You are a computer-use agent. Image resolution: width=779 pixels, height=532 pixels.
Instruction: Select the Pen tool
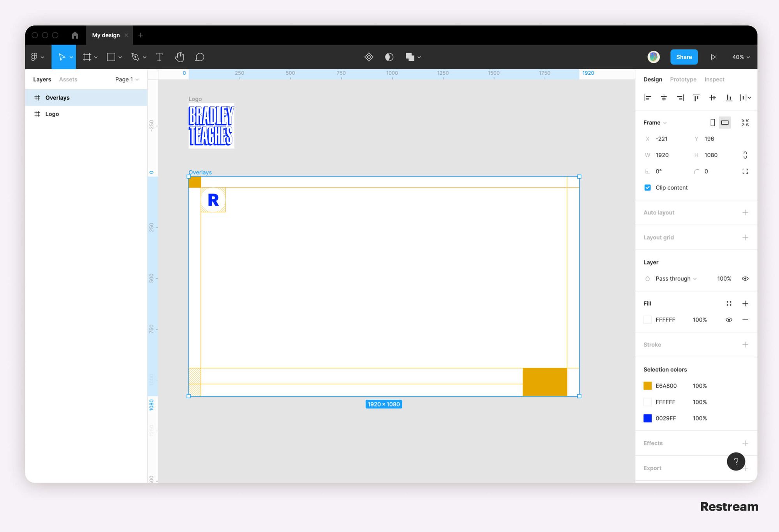tap(136, 56)
